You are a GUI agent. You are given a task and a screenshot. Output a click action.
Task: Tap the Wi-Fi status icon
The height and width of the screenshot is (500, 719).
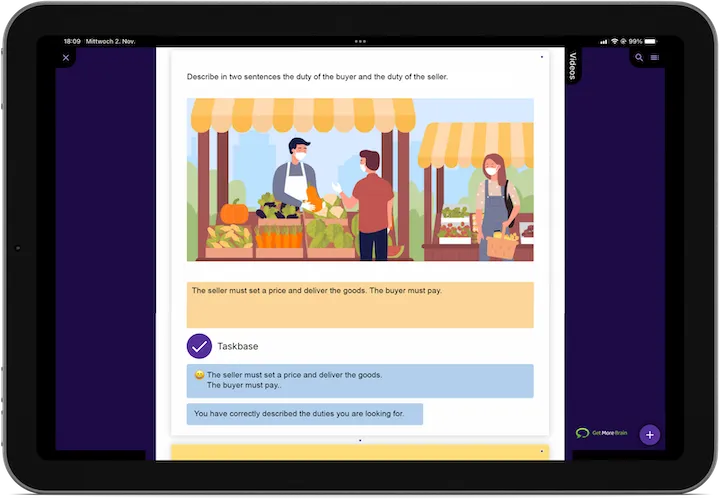tap(614, 41)
